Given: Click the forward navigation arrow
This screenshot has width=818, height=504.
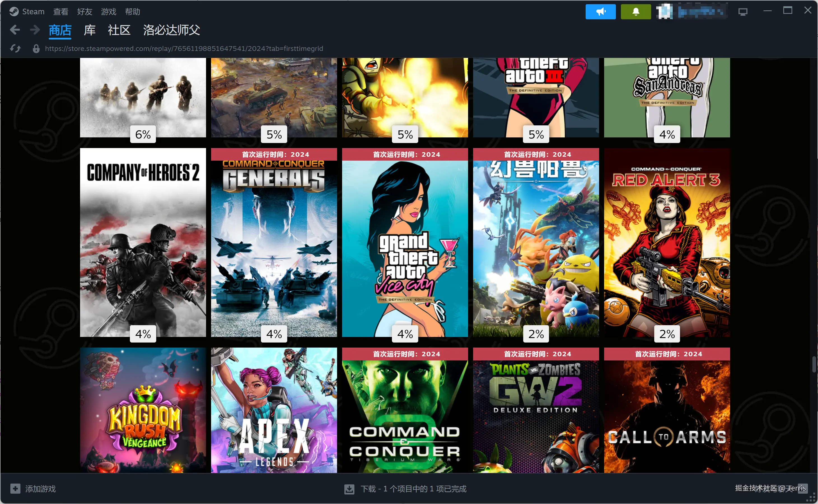Looking at the screenshot, I should click(x=35, y=30).
